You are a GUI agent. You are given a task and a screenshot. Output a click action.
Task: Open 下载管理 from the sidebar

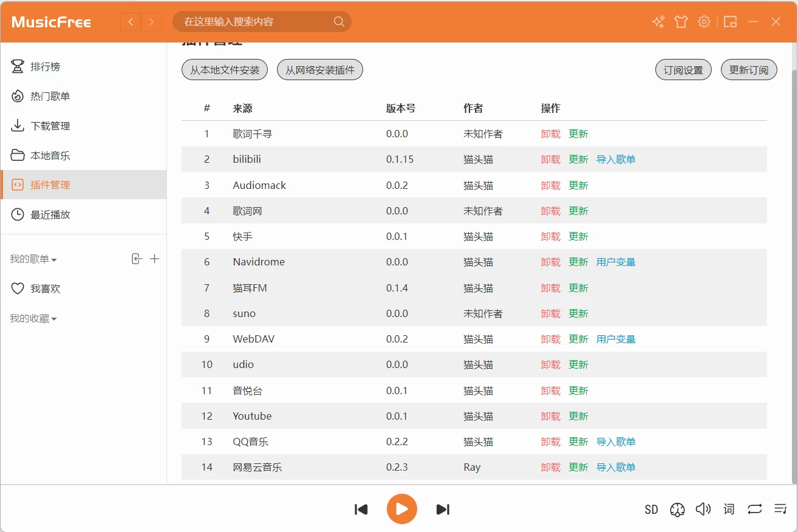[x=83, y=126]
